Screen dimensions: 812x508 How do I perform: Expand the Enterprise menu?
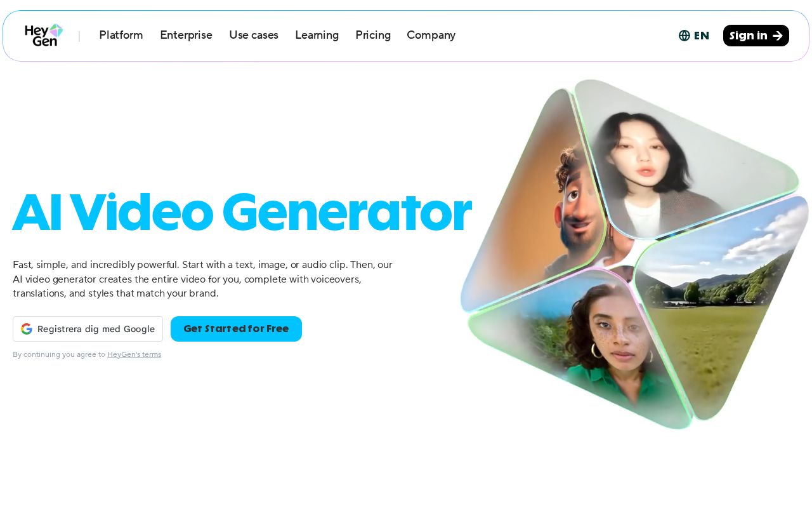pyautogui.click(x=186, y=36)
